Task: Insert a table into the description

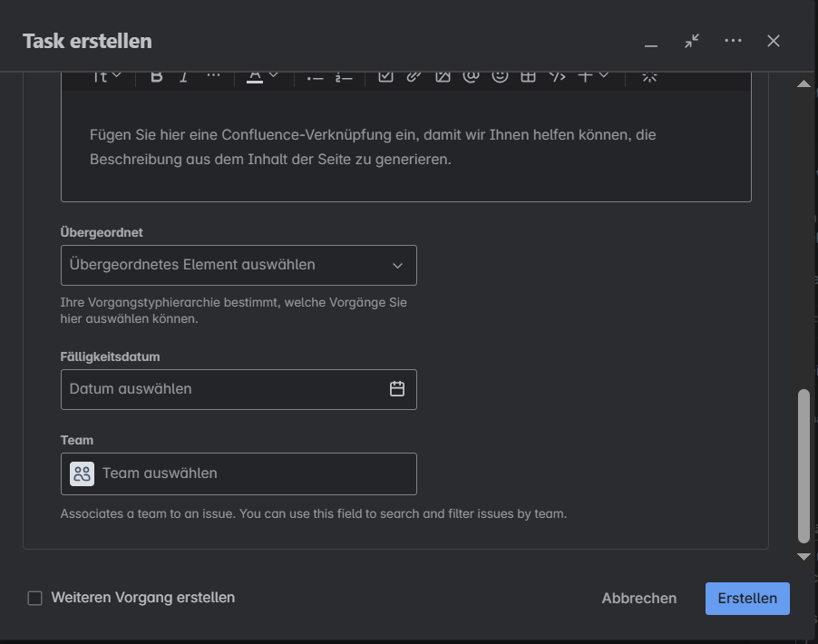Action: point(528,76)
